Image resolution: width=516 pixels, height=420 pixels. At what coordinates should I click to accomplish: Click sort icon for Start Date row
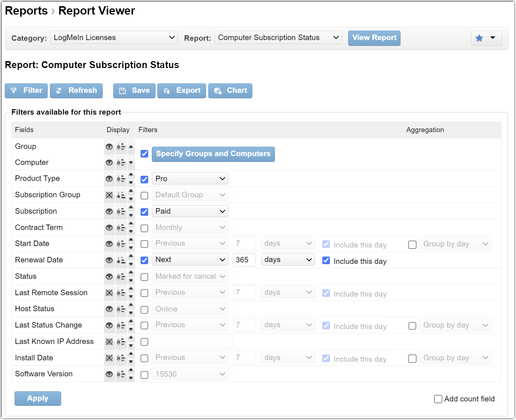[121, 244]
